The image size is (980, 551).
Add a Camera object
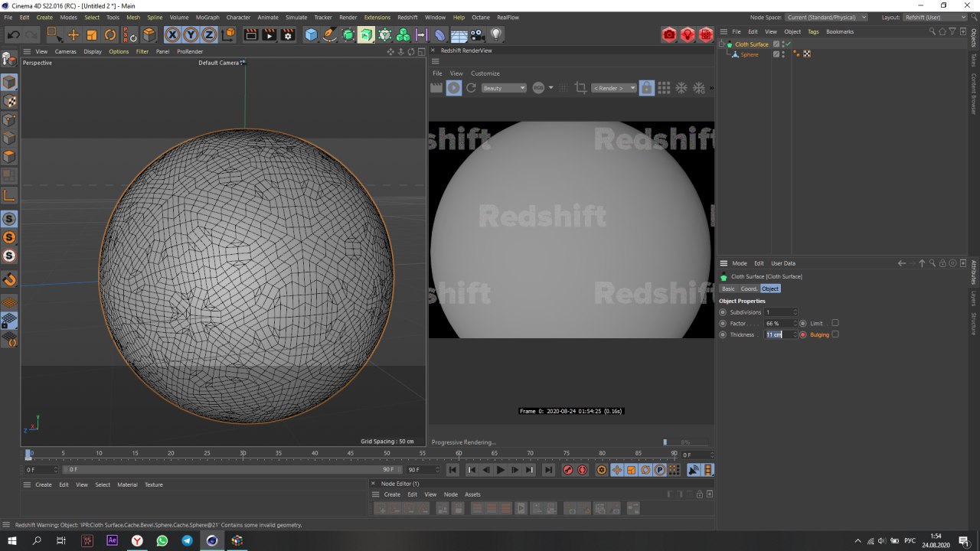478,34
